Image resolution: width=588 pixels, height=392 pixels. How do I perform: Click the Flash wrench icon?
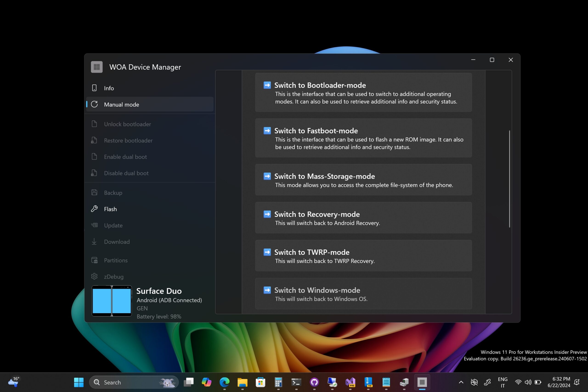click(x=94, y=209)
